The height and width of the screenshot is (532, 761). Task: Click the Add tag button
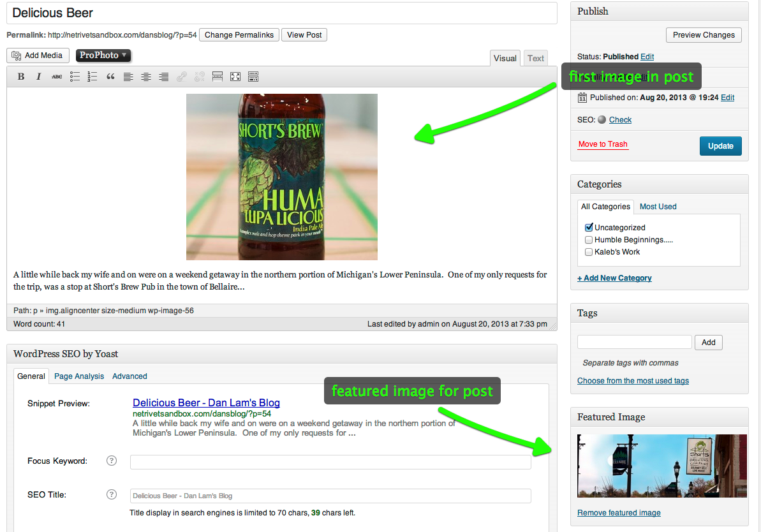click(708, 342)
